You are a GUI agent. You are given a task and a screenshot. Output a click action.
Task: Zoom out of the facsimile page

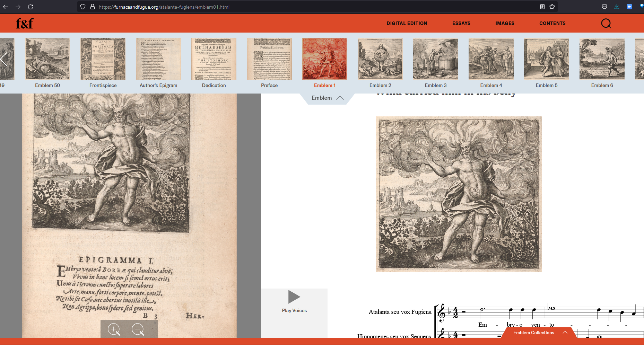[x=138, y=329]
